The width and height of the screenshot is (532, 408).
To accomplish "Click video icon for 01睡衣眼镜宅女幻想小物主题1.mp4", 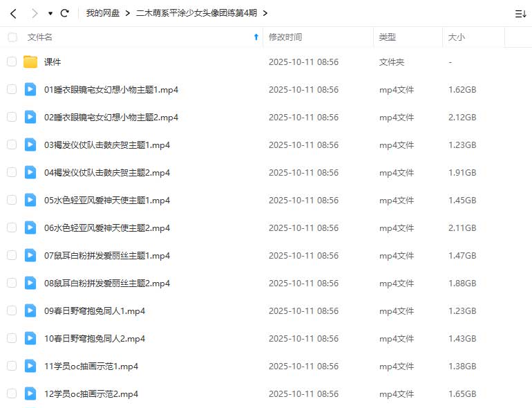I will click(30, 89).
